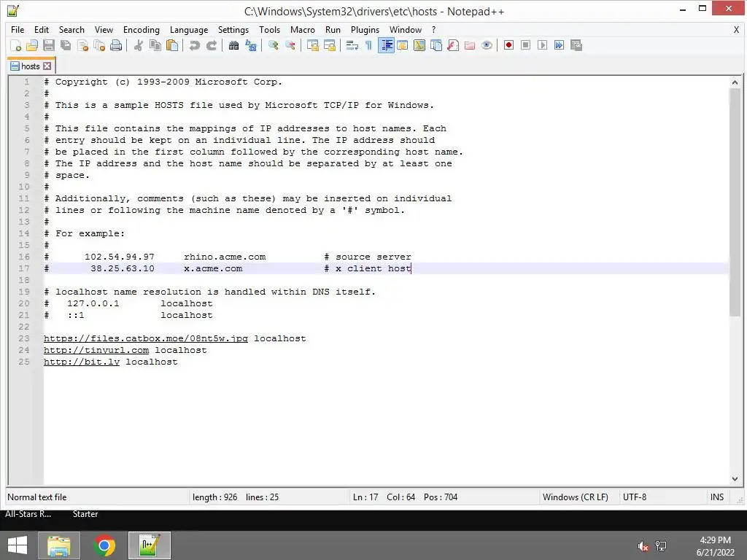
Task: Click the User Defined Language icon
Action: (x=403, y=45)
